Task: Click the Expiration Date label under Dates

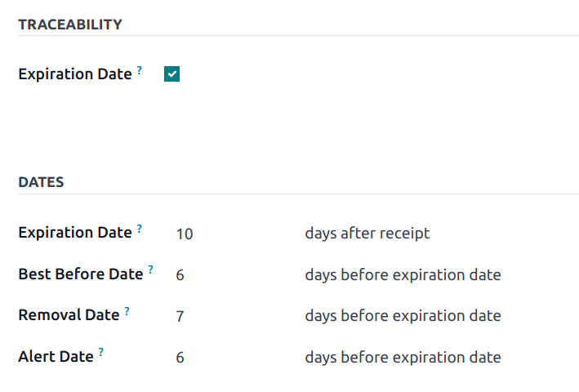Action: click(75, 233)
